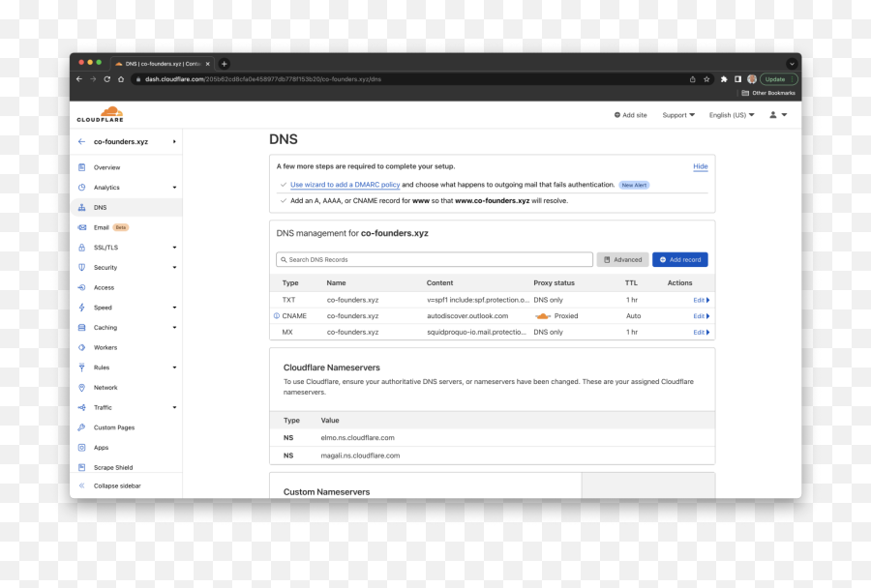Screen dimensions: 871x588
Task: Open the Security sidebar item
Action: 105,267
